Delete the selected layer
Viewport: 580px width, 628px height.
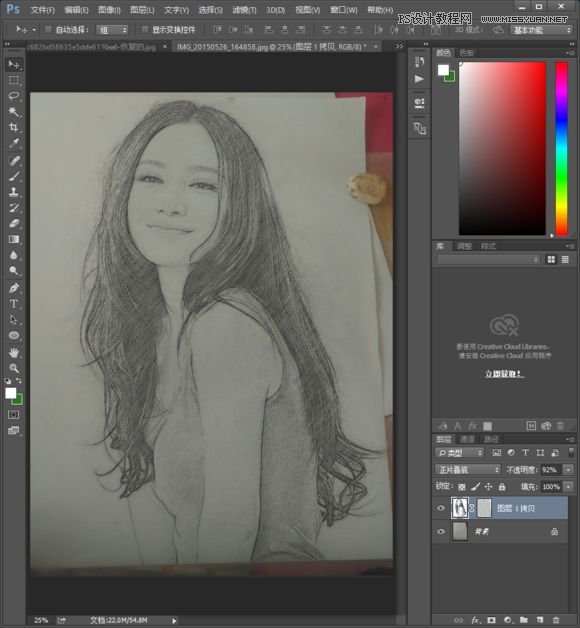556,620
